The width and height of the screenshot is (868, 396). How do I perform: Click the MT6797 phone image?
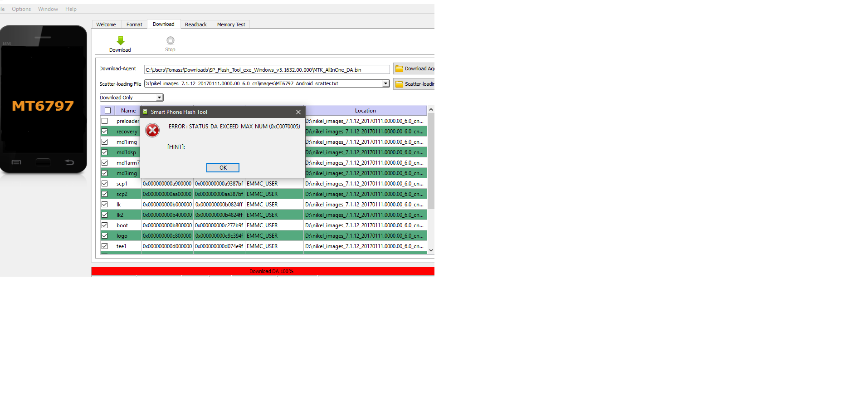click(43, 100)
